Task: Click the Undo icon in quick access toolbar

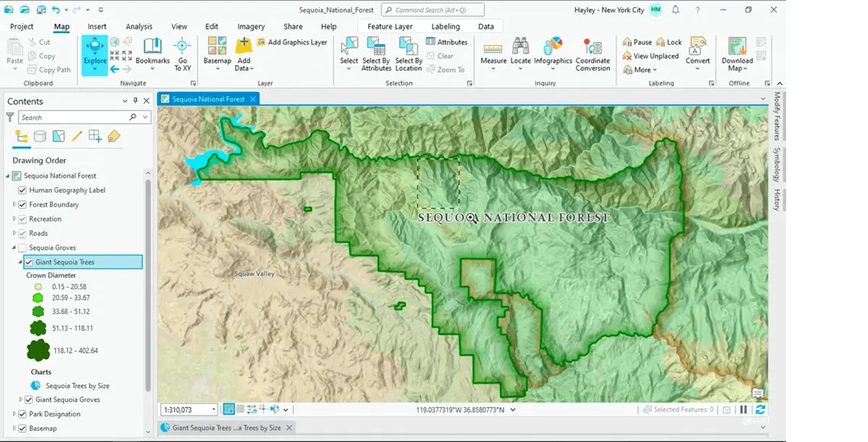Action: click(56, 9)
